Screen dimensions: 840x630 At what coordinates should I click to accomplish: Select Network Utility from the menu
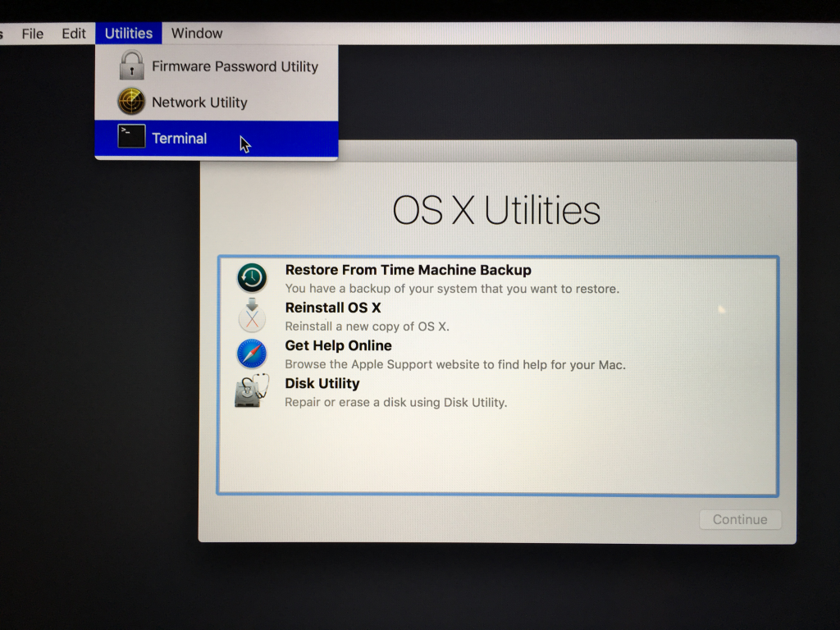[x=199, y=102]
